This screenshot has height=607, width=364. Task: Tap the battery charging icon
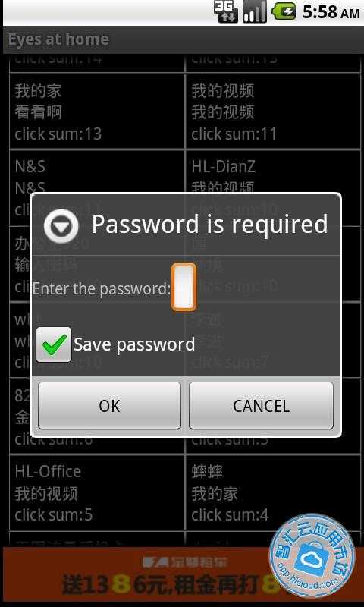click(284, 11)
